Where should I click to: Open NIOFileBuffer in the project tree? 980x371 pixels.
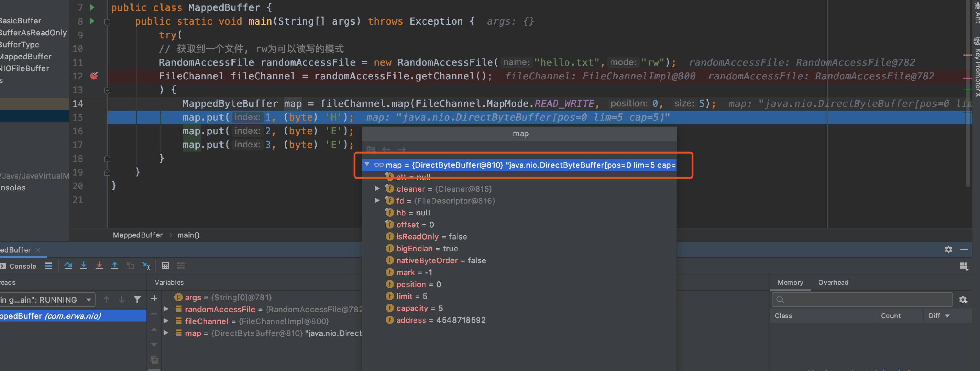click(x=25, y=68)
